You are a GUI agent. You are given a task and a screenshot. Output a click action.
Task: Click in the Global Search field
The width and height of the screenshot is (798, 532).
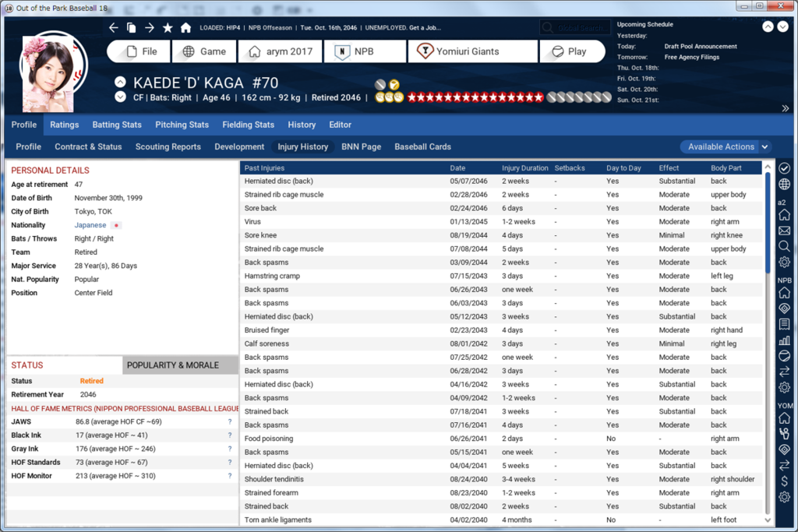coord(574,27)
